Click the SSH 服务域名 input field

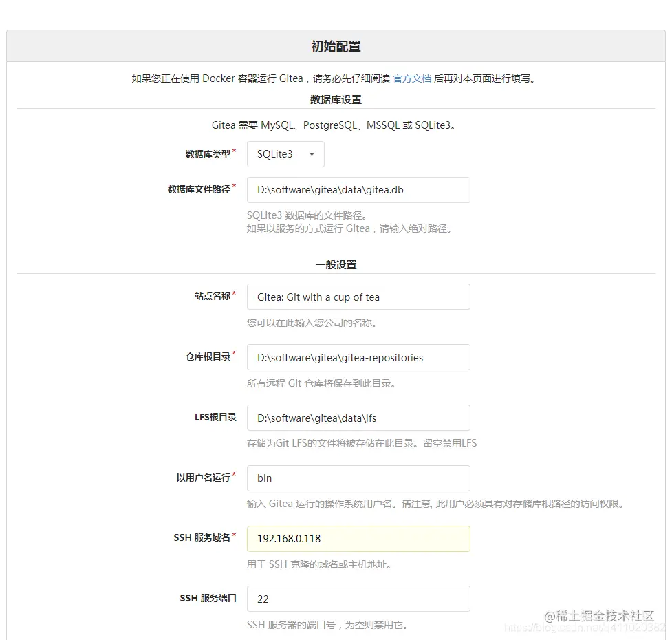point(358,538)
